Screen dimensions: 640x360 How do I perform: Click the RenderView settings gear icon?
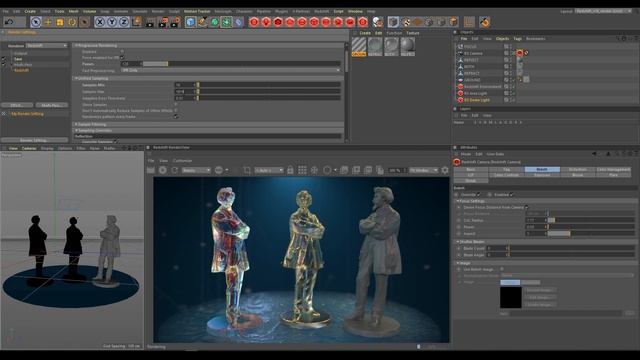tap(444, 170)
